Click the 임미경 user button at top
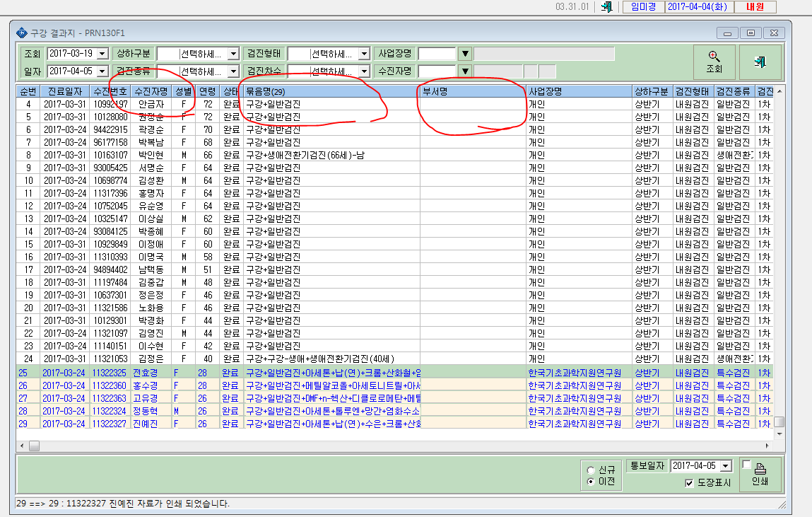 [644, 7]
